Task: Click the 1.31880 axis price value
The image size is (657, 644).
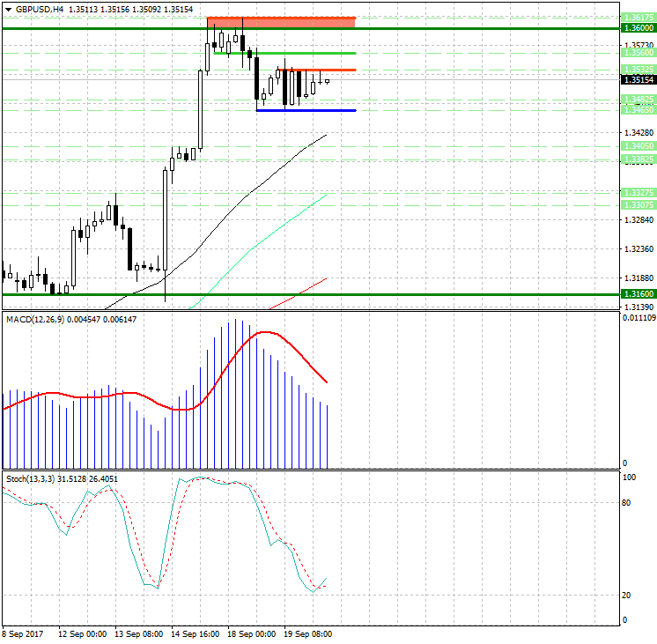Action: pyautogui.click(x=639, y=278)
